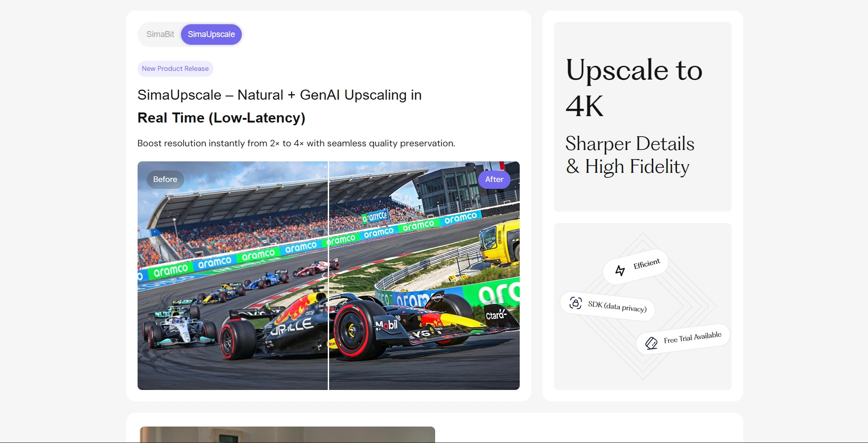Viewport: 868px width, 443px height.
Task: Click the 'Real Time (Low-Latency)' heading
Action: [x=221, y=118]
